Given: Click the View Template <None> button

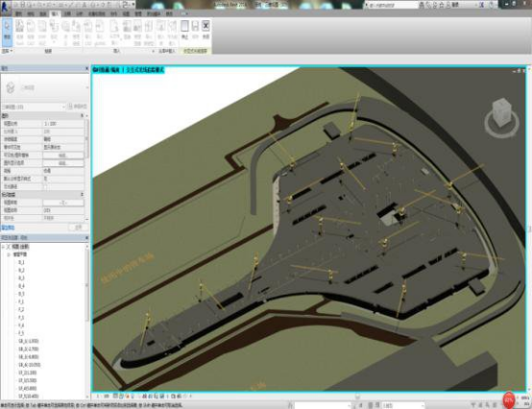Looking at the screenshot, I should click(x=63, y=203).
